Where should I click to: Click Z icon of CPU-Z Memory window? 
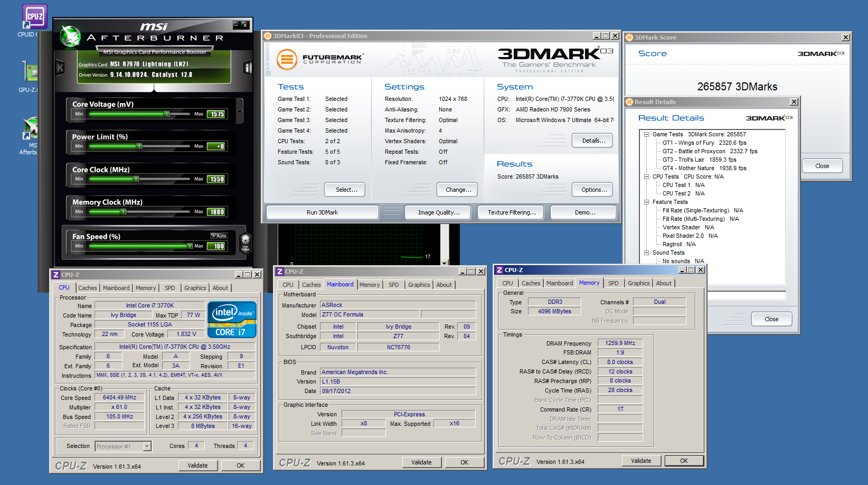(x=499, y=270)
